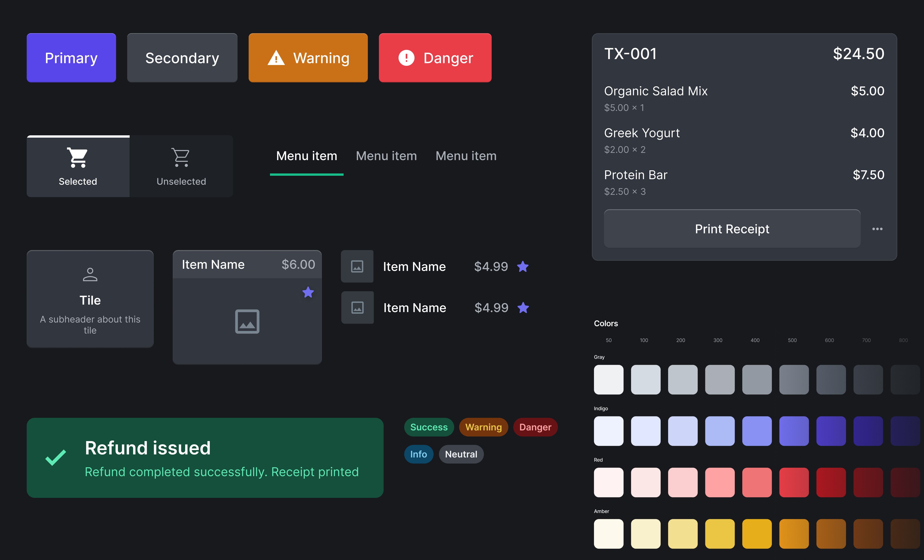Toggle the star beside the second $4.99 item

[x=523, y=308]
